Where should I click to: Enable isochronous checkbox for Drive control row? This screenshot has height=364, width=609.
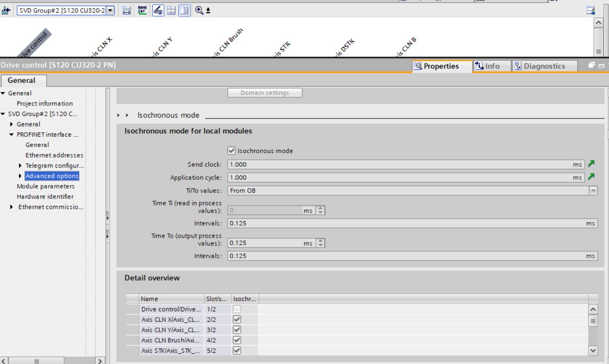coord(236,310)
